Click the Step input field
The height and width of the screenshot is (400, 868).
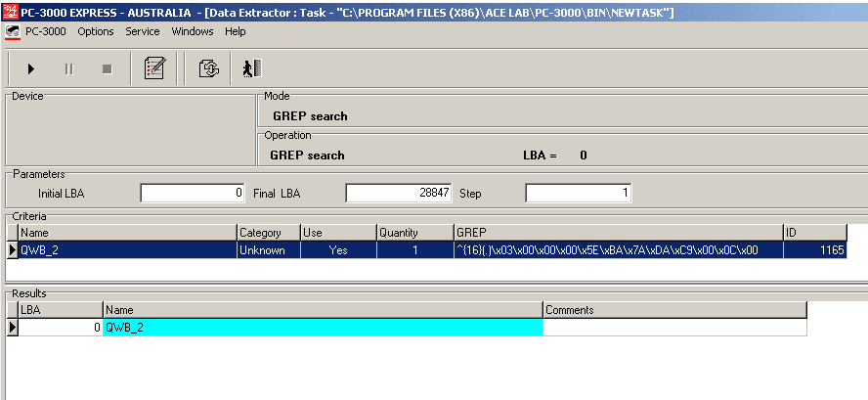579,193
